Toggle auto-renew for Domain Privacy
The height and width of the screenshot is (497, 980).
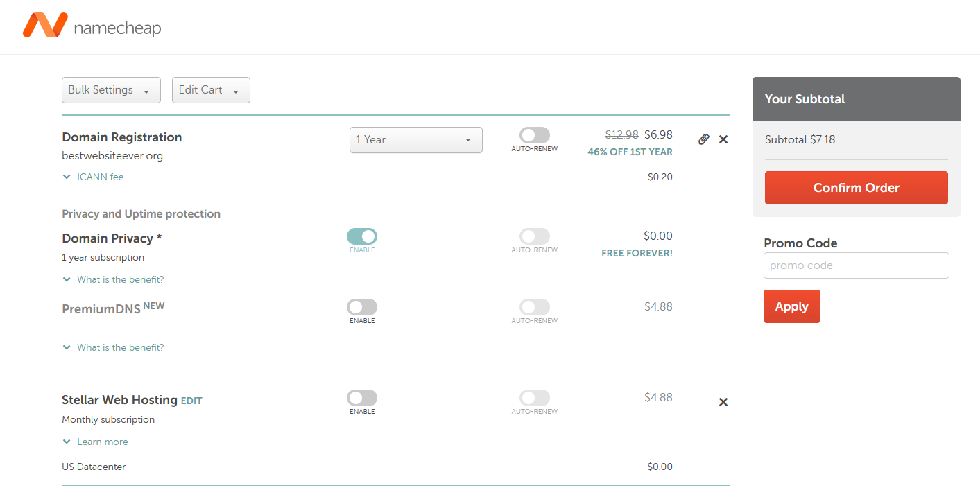pos(535,236)
